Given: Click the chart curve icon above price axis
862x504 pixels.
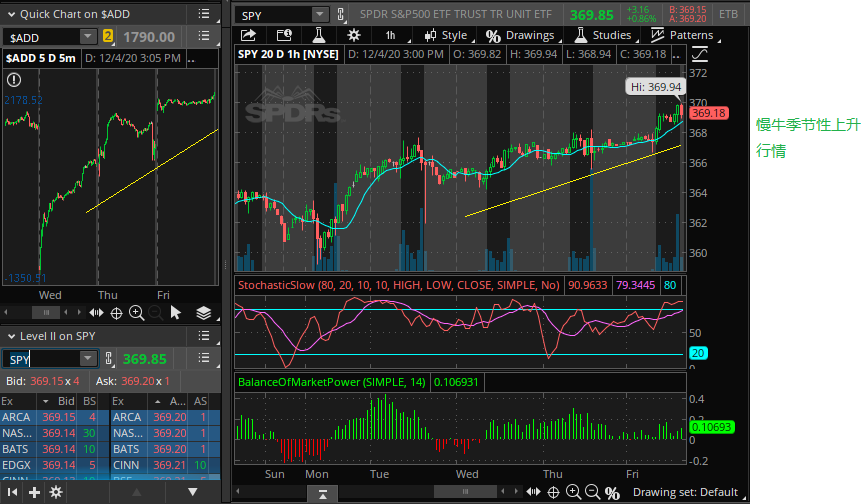Looking at the screenshot, I should click(x=700, y=54).
